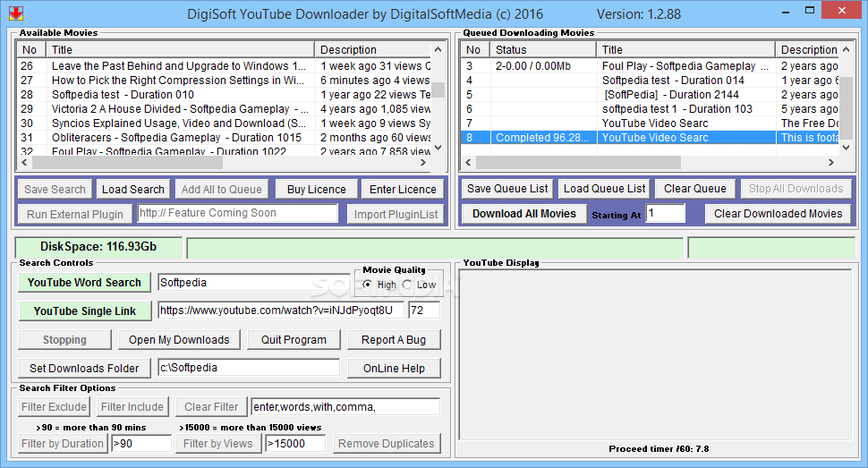Select 'Victoria 2 A House Divided' row
This screenshot has width=868, height=468.
point(225,109)
